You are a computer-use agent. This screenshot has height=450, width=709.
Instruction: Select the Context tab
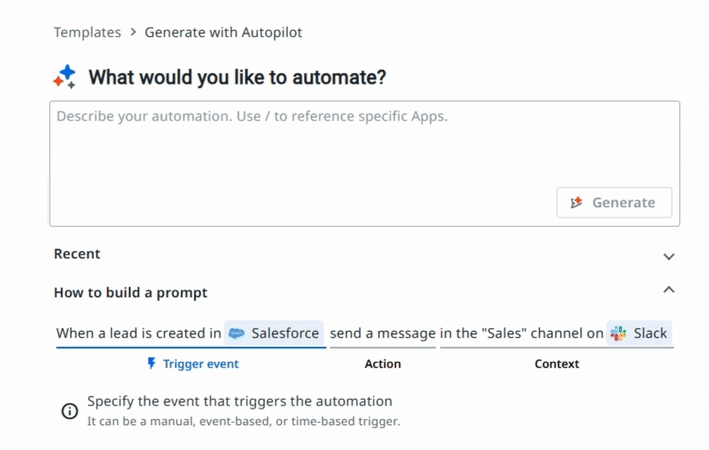557,364
